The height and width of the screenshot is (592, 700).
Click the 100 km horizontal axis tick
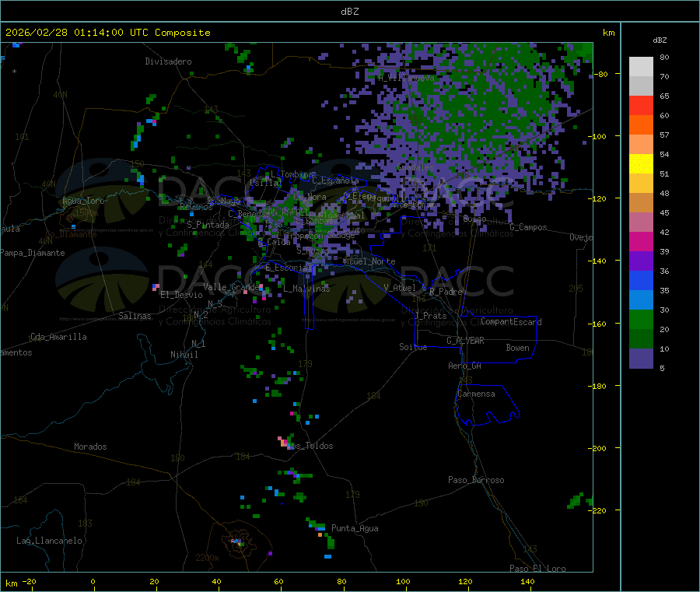[403, 581]
